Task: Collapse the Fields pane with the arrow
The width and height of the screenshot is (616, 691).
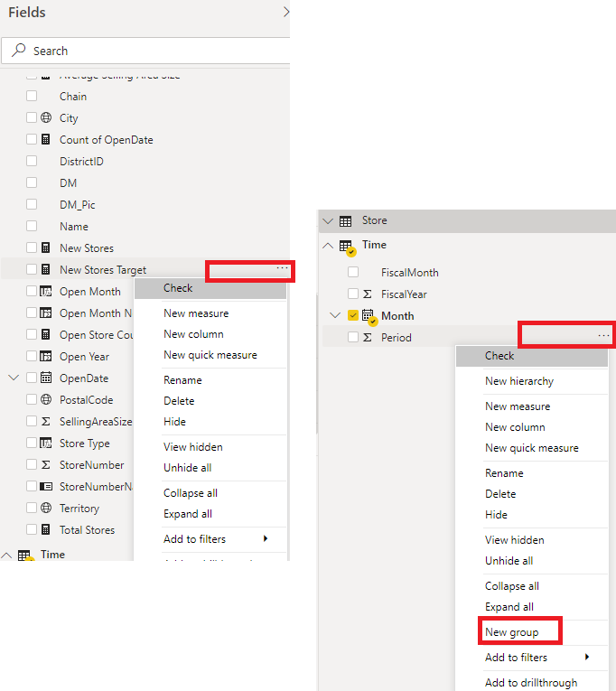Action: (x=285, y=12)
